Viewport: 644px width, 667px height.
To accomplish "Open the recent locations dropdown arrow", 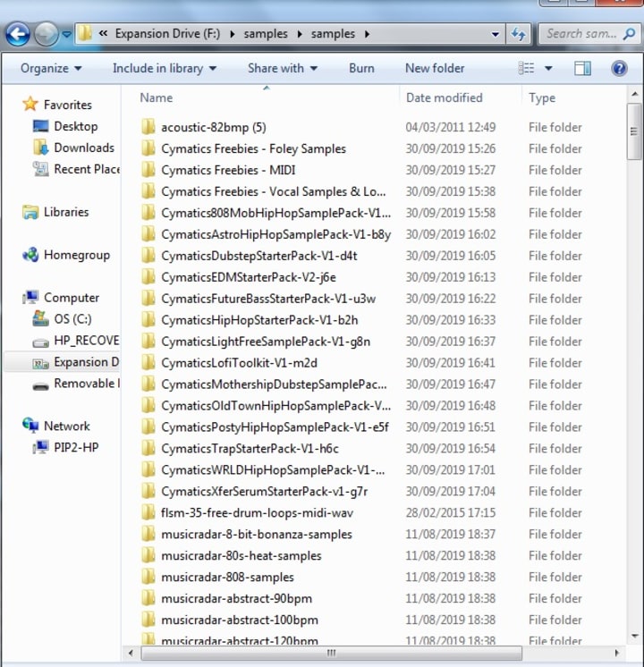I will pyautogui.click(x=67, y=34).
